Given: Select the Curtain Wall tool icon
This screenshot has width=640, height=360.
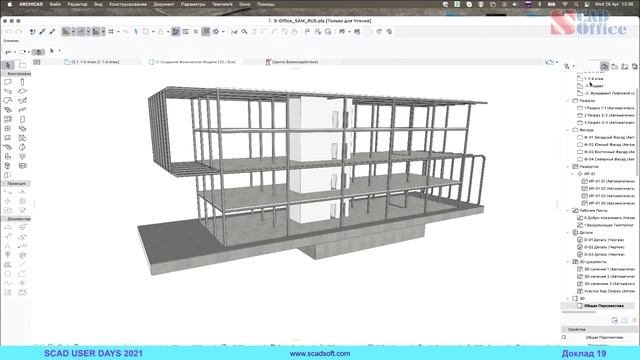Looking at the screenshot, I should [x=8, y=119].
